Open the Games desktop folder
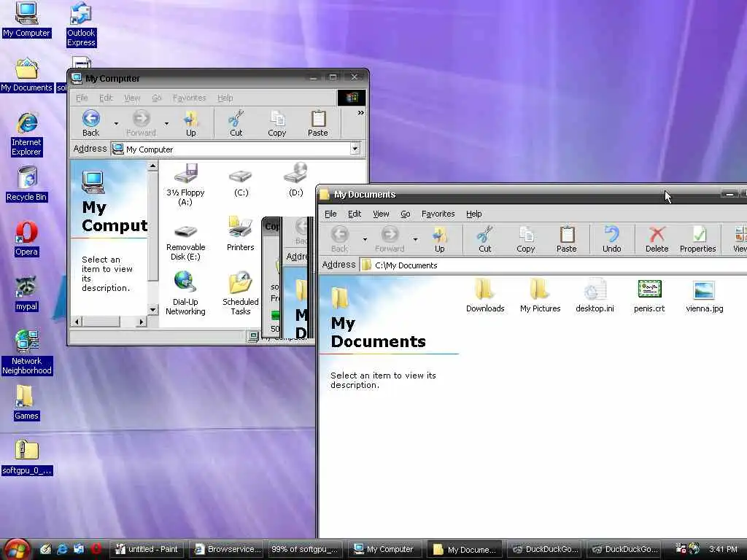The image size is (747, 560). point(26,402)
